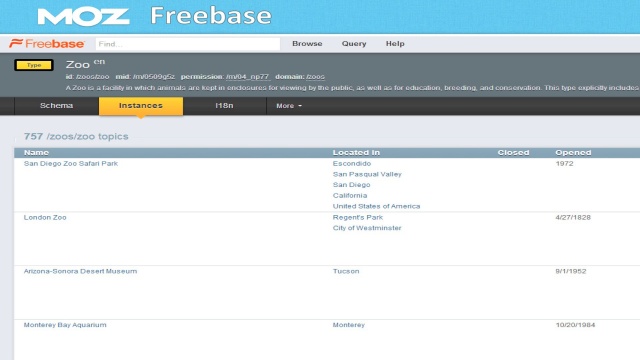640x360 pixels.
Task: Follow the /m/04_np77 permission link
Action: [248, 77]
